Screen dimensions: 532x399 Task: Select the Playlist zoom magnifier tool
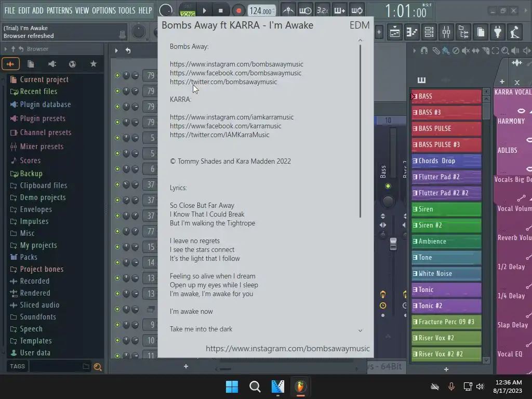tap(505, 51)
